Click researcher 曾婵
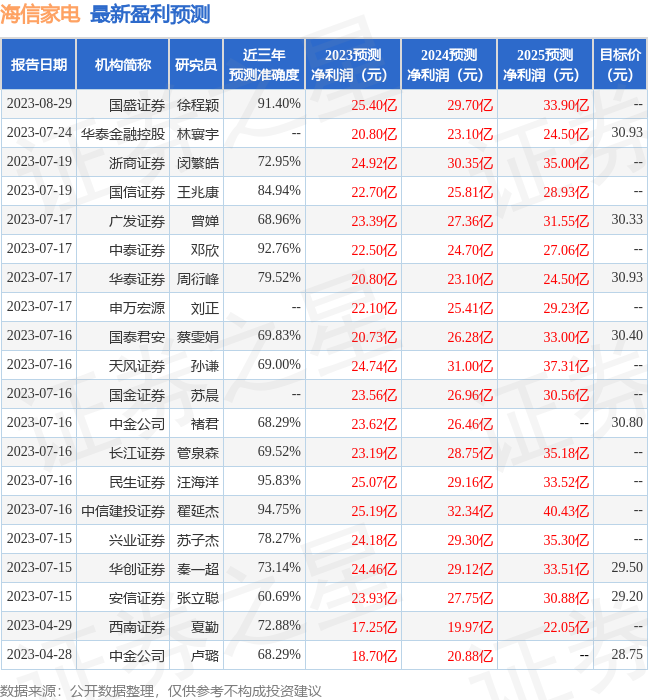648x700 pixels. coord(205,221)
